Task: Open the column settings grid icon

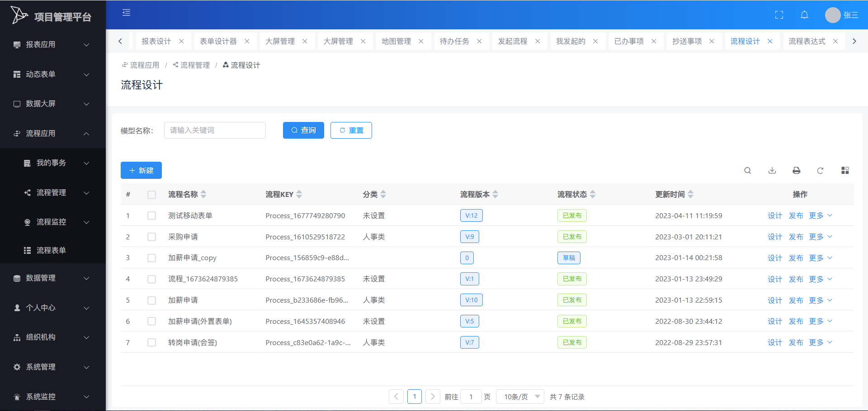Action: click(845, 170)
